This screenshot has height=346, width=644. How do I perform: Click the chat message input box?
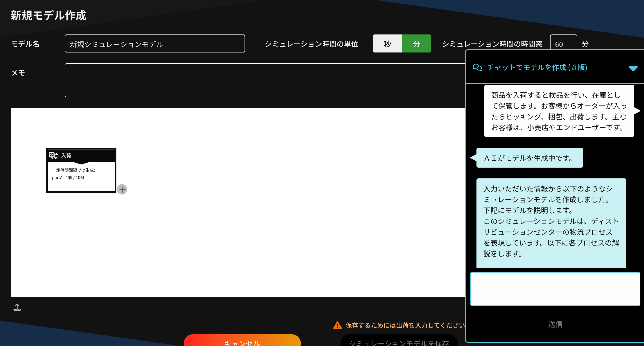(x=555, y=289)
